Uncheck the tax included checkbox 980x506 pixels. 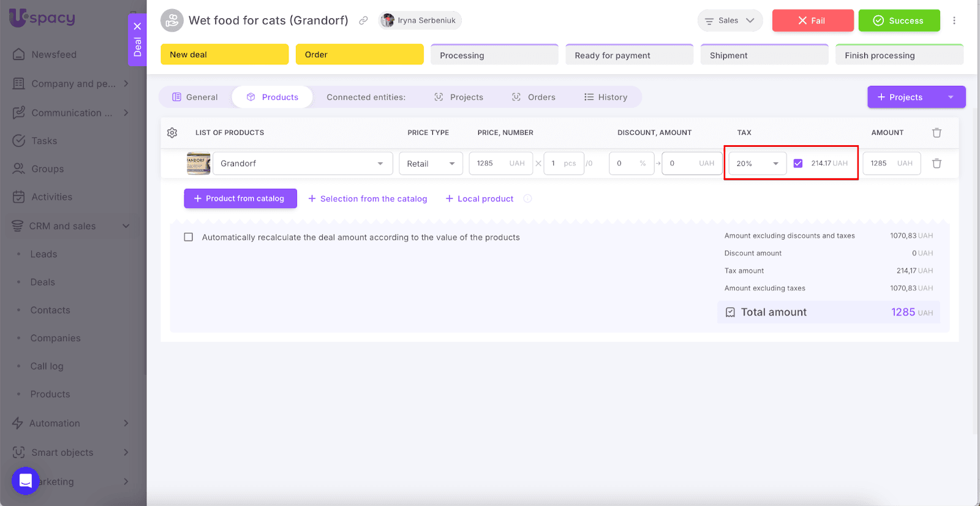798,164
